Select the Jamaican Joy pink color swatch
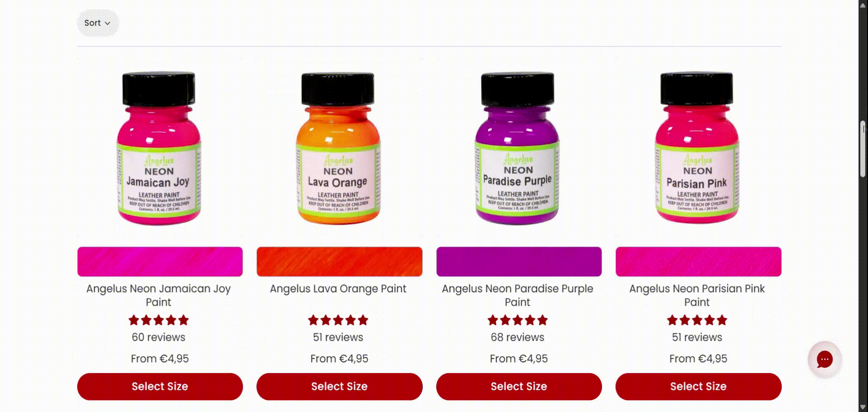The image size is (868, 412). (x=160, y=262)
